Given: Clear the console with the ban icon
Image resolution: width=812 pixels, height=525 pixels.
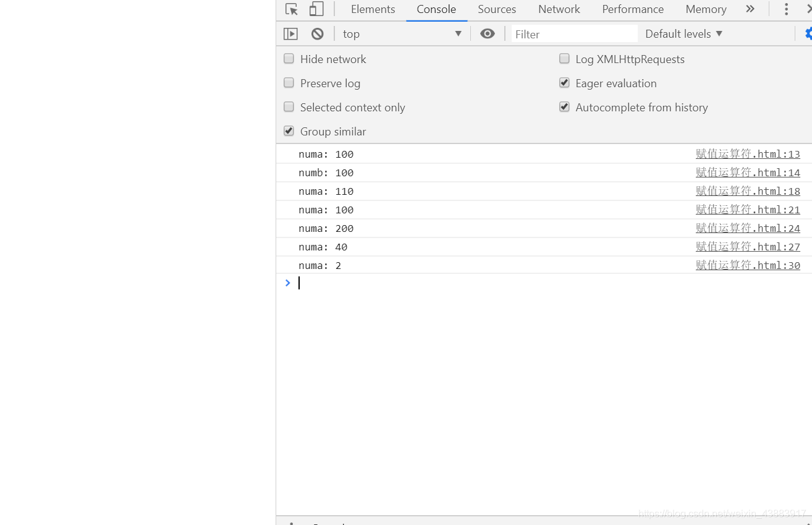Looking at the screenshot, I should [x=318, y=34].
